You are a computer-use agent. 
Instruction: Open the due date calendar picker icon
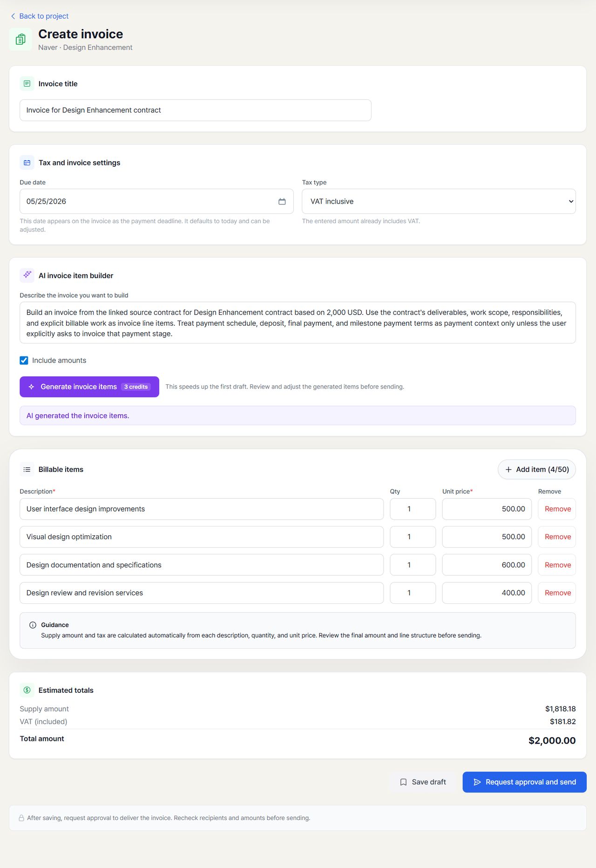[x=282, y=201]
